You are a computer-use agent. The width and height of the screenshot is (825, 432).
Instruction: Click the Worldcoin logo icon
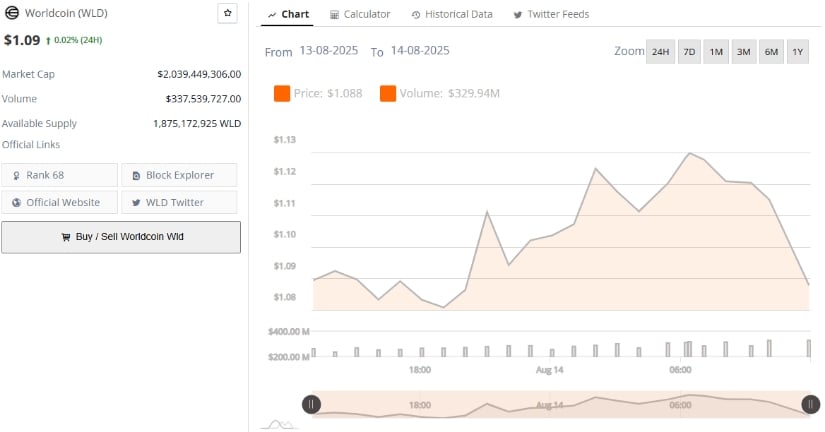(x=12, y=13)
